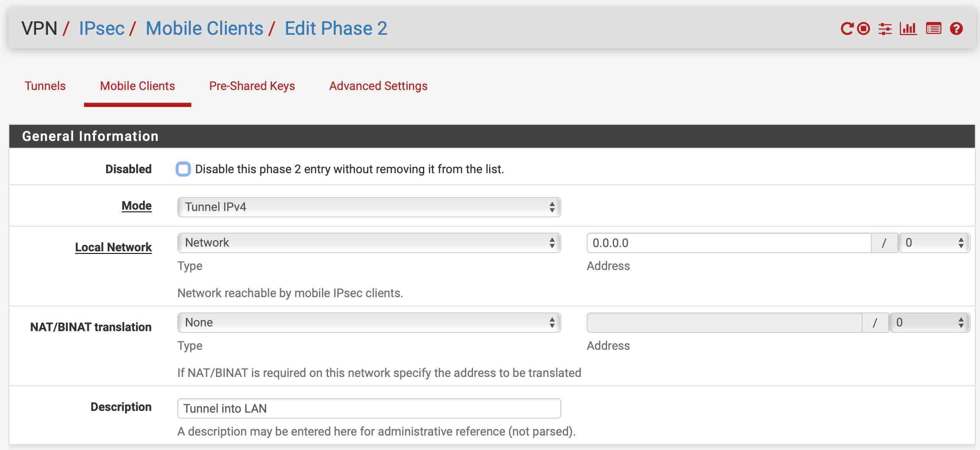Viewport: 980px width, 450px height.
Task: Click the Description text field
Action: (369, 408)
